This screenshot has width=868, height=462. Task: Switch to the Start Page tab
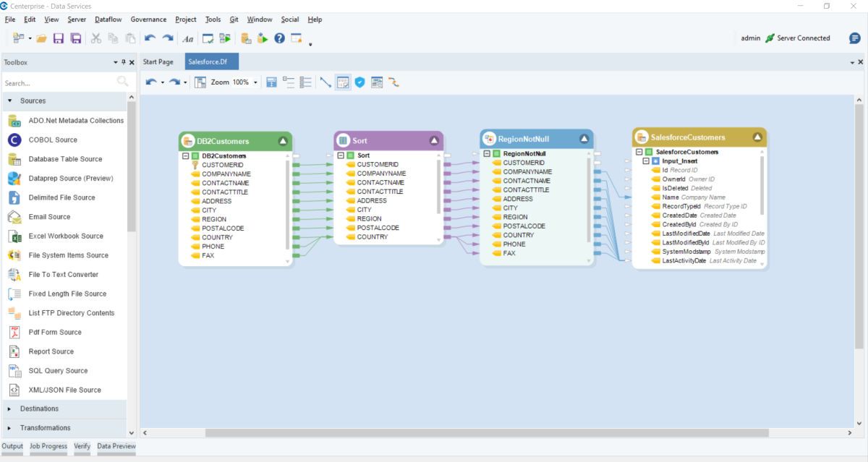click(158, 61)
